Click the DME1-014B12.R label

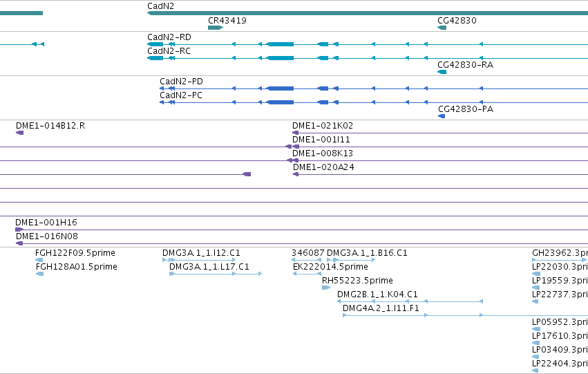[50, 126]
